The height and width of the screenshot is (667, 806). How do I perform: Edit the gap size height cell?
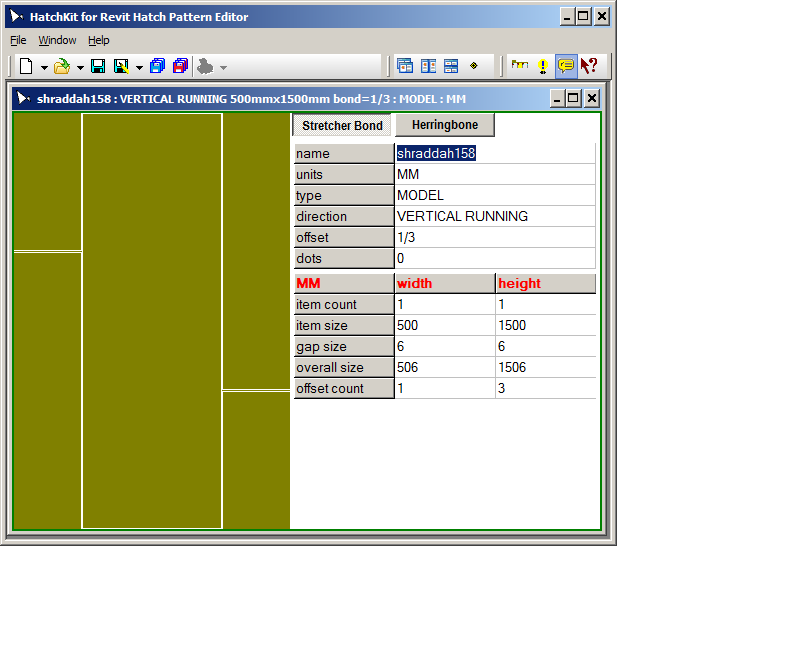pos(546,346)
